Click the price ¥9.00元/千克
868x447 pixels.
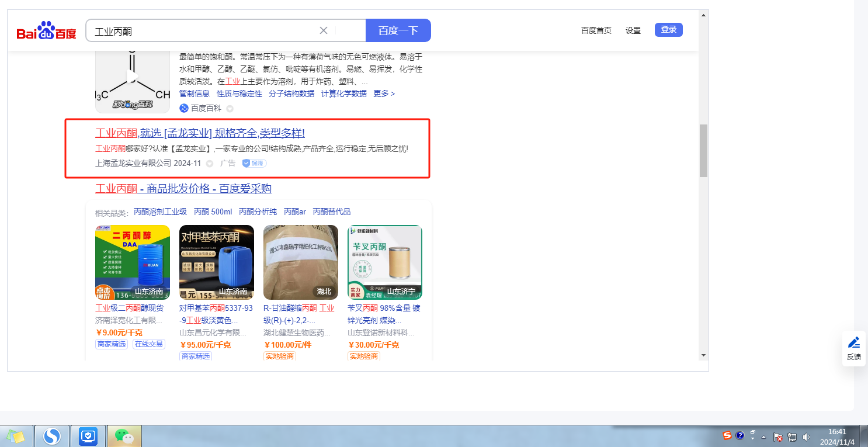(119, 332)
